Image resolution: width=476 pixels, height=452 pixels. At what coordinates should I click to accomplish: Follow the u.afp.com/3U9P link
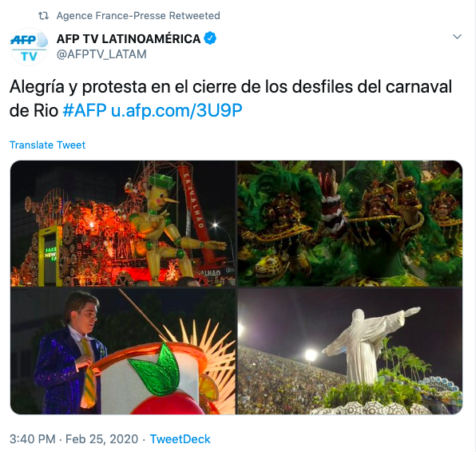177,111
